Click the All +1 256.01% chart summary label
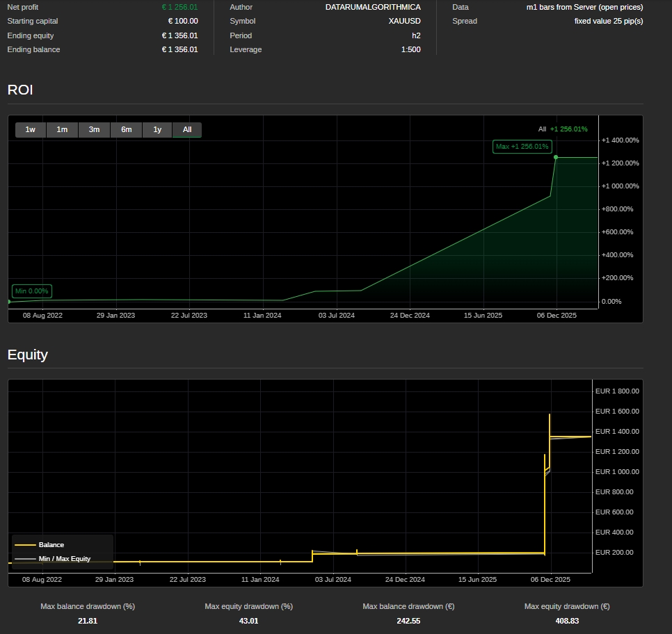The width and height of the screenshot is (672, 634). 562,129
